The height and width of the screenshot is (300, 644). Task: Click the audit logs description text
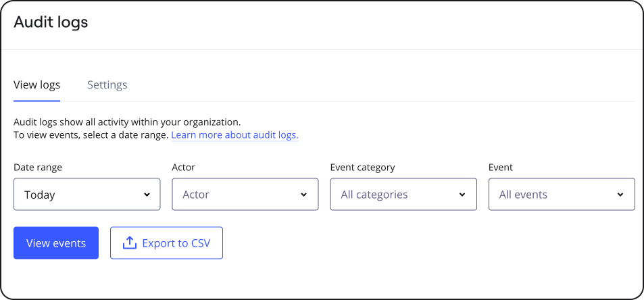point(127,122)
